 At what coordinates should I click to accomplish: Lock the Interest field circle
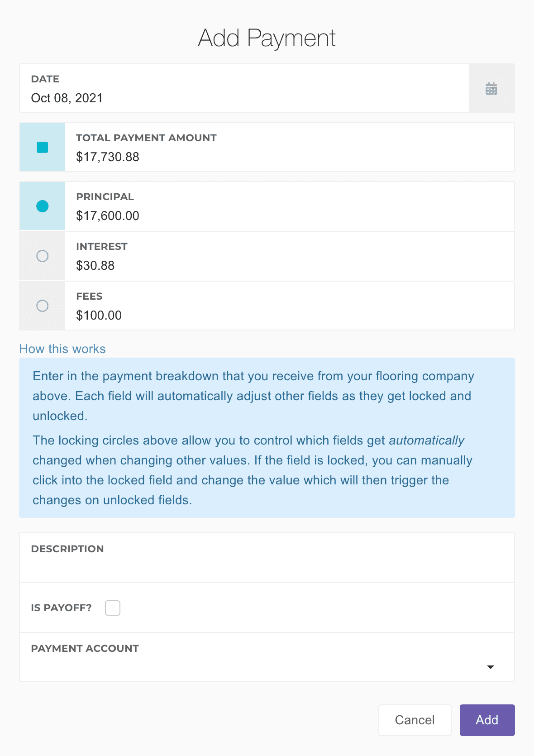[43, 256]
